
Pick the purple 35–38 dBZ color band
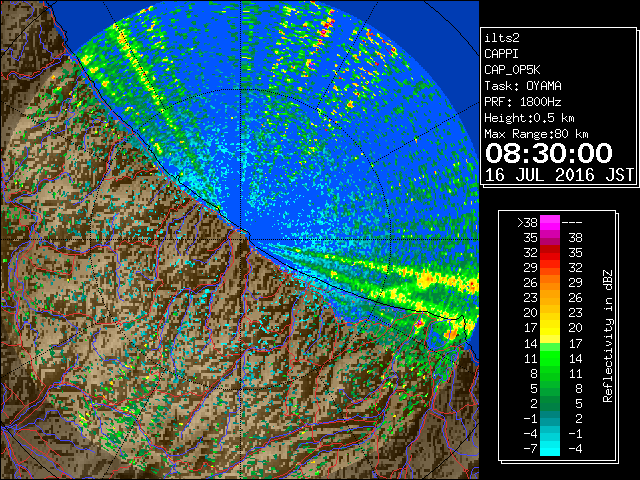pos(550,238)
